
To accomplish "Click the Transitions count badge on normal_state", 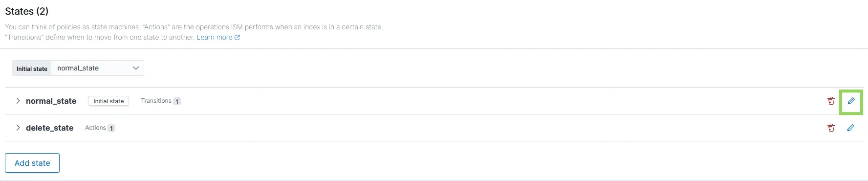I will (177, 101).
